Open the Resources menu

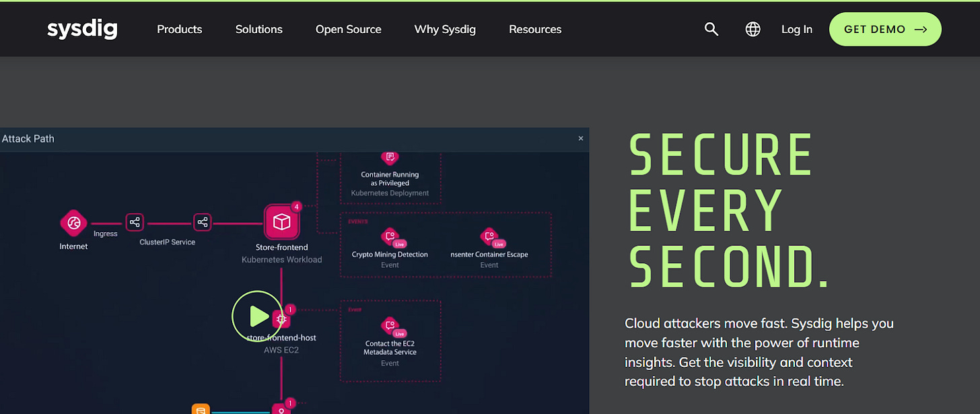point(535,30)
